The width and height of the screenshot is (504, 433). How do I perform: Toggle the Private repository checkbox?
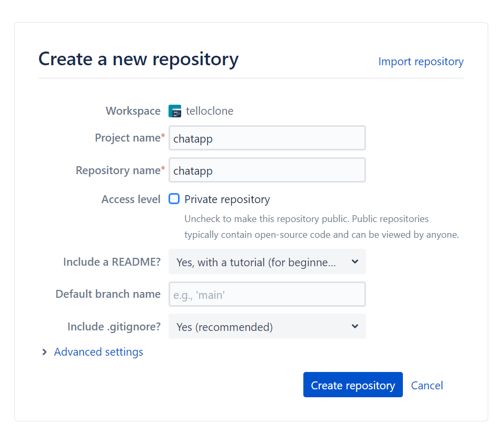coord(174,199)
